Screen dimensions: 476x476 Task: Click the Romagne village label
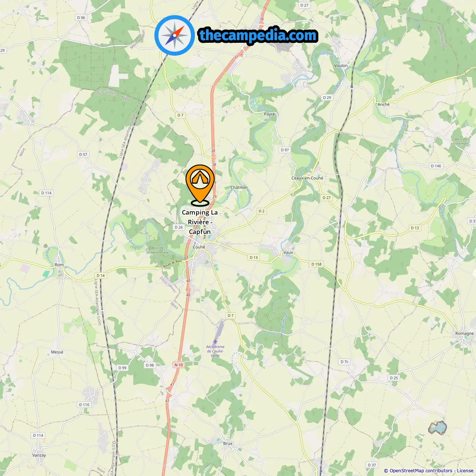click(464, 333)
